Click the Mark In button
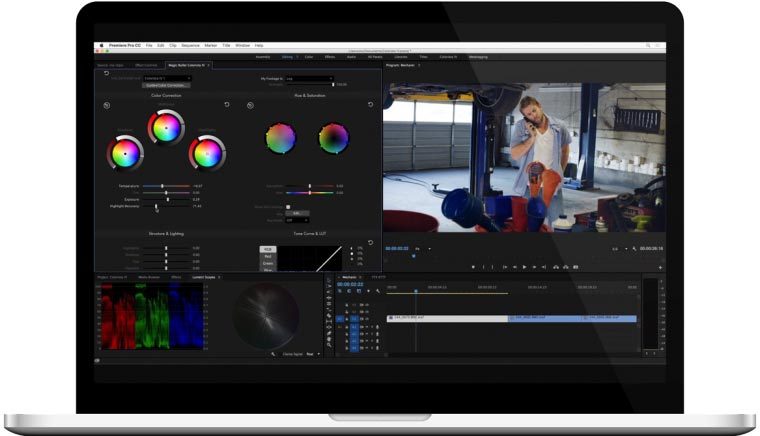The height and width of the screenshot is (436, 760). click(x=483, y=267)
